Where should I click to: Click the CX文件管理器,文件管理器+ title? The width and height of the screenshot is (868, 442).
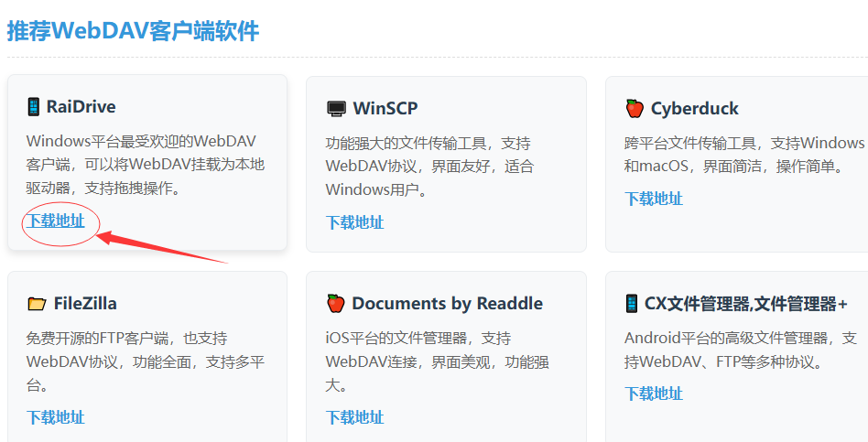tap(745, 303)
